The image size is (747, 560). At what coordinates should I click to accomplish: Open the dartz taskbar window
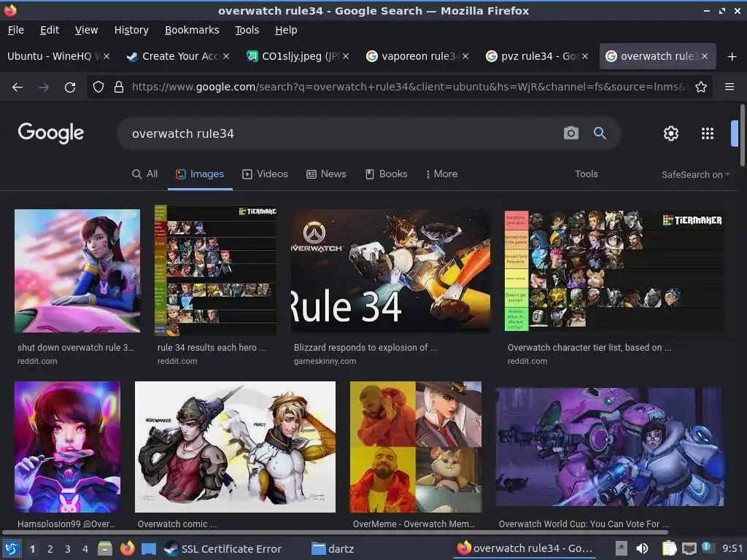pyautogui.click(x=333, y=549)
